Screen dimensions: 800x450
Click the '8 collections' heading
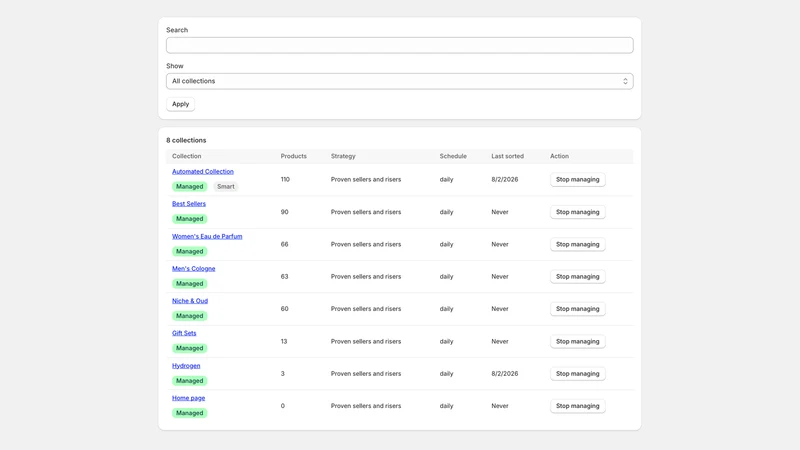coord(186,140)
